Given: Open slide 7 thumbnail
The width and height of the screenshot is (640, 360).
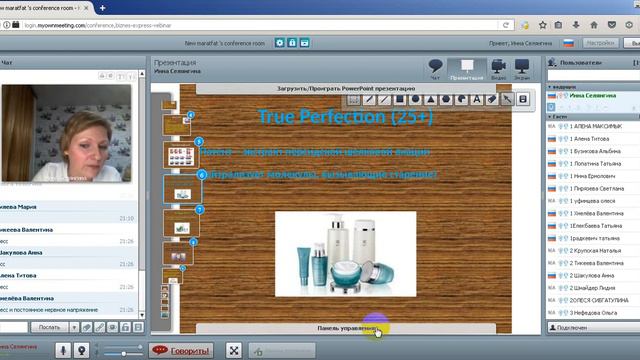Looking at the screenshot, I should point(181,223).
